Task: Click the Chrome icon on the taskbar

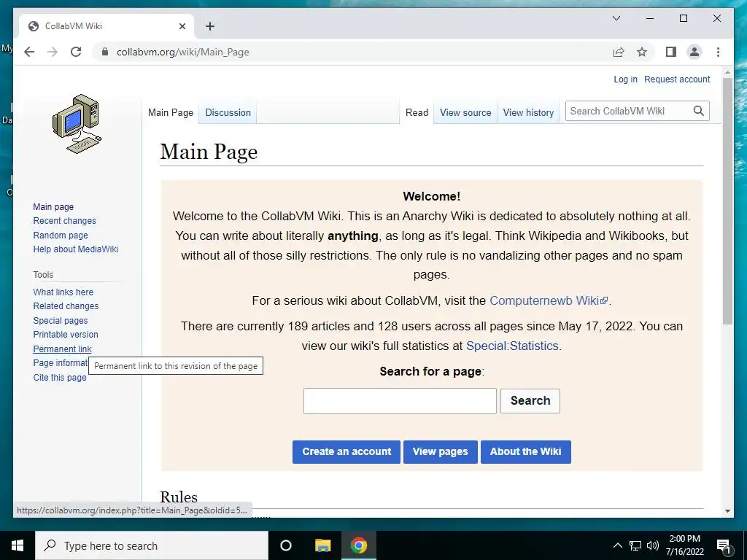Action: pyautogui.click(x=359, y=545)
